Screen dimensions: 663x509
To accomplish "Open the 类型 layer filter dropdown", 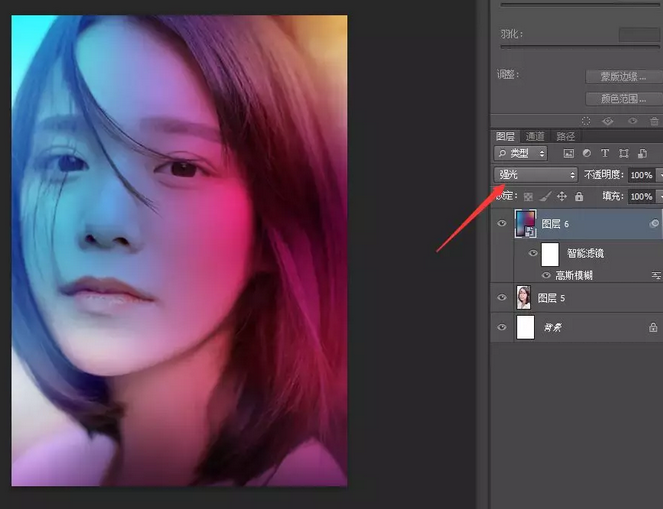I will 521,154.
